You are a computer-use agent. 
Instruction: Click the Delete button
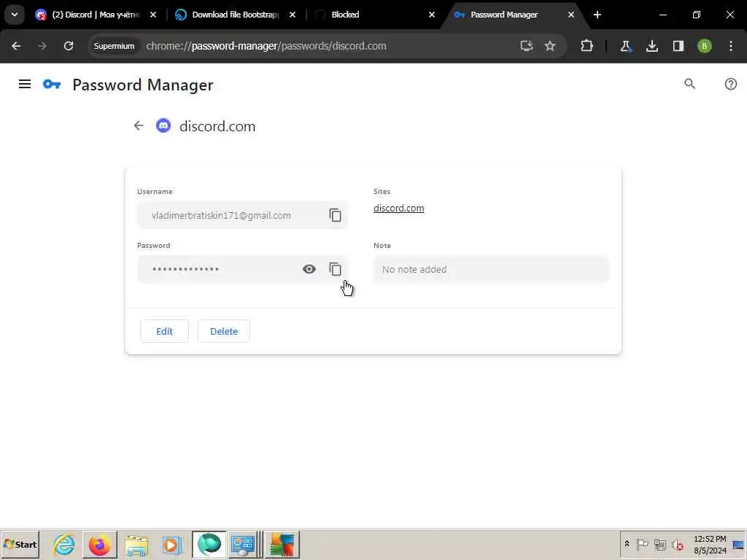(224, 331)
